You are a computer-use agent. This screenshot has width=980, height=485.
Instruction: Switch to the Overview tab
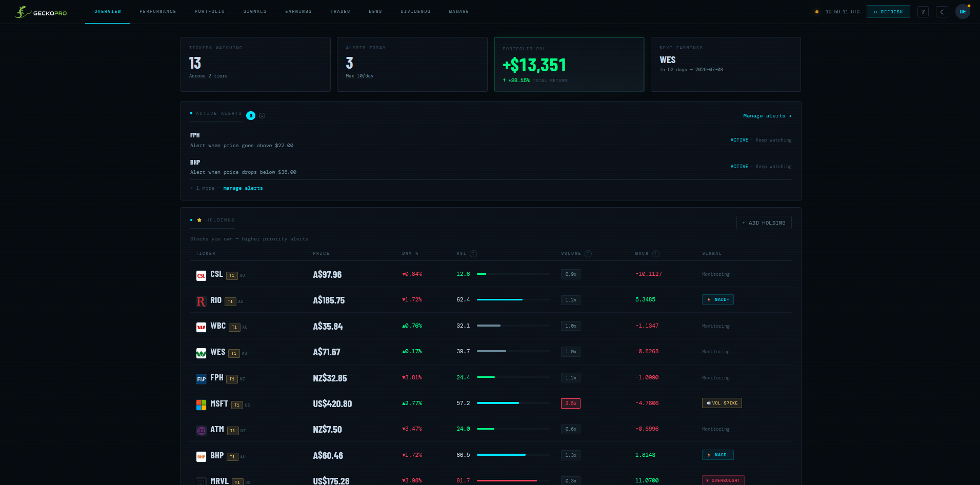point(108,11)
